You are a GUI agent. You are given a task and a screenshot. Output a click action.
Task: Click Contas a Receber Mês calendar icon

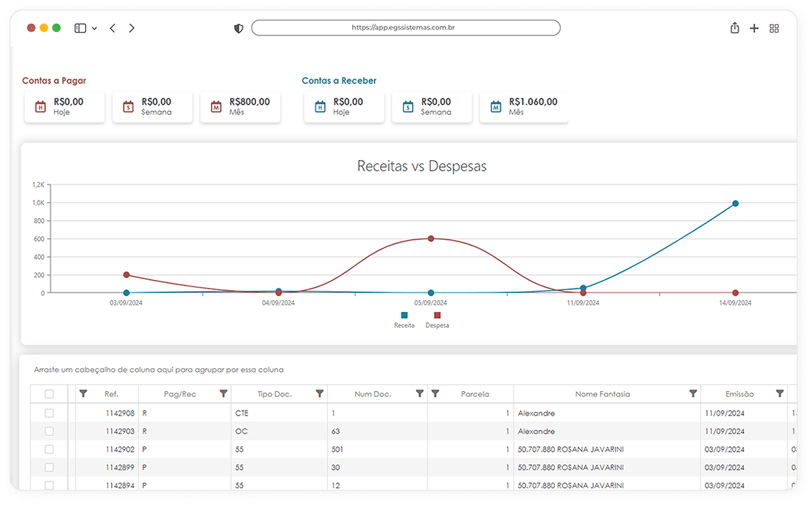tap(496, 107)
